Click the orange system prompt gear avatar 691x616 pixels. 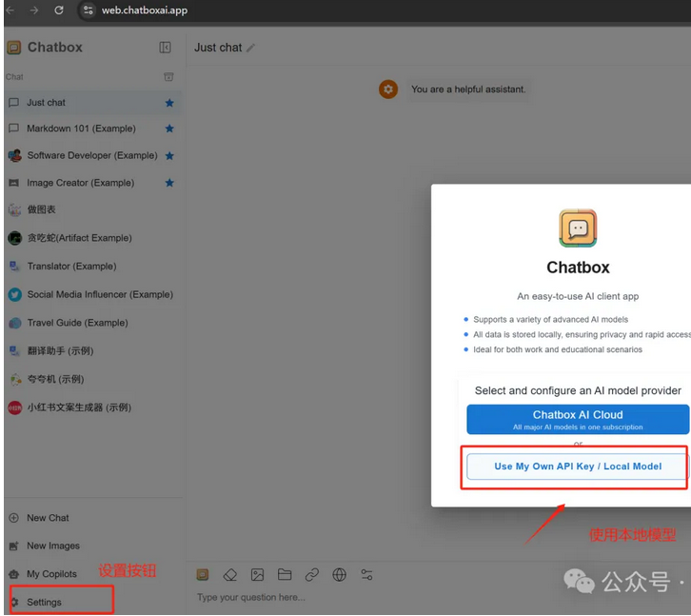pyautogui.click(x=388, y=89)
